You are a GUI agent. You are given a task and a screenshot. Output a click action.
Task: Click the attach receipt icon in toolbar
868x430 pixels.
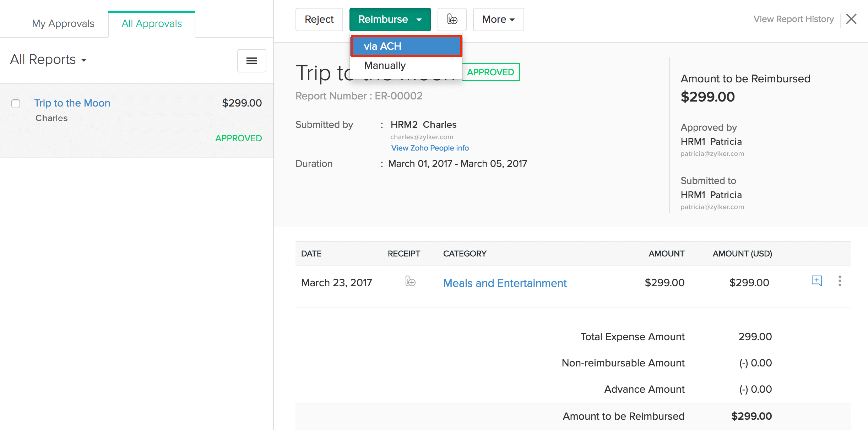(452, 20)
